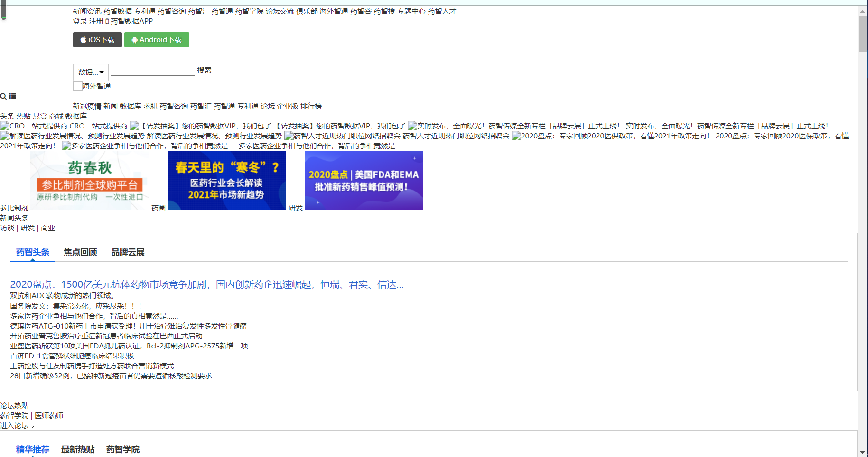Click the vertical scrollbar thumb

pyautogui.click(x=863, y=34)
